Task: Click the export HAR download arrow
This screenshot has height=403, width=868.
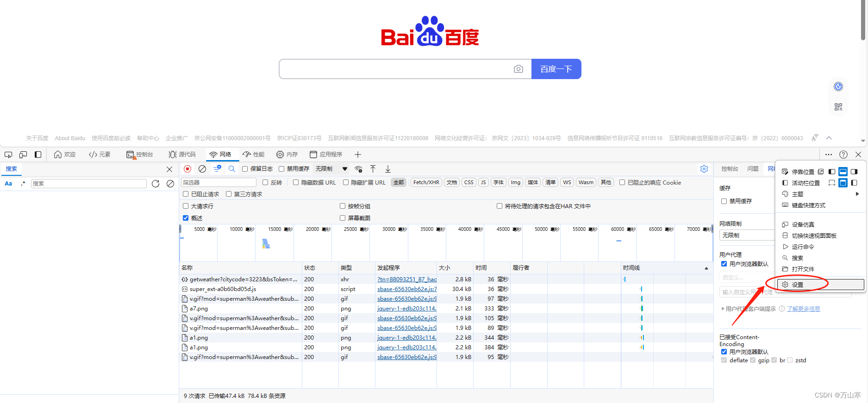Action: coord(388,169)
